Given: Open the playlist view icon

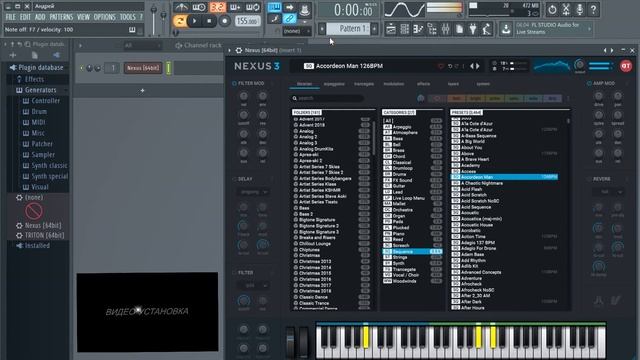Looking at the screenshot, I should 391,29.
